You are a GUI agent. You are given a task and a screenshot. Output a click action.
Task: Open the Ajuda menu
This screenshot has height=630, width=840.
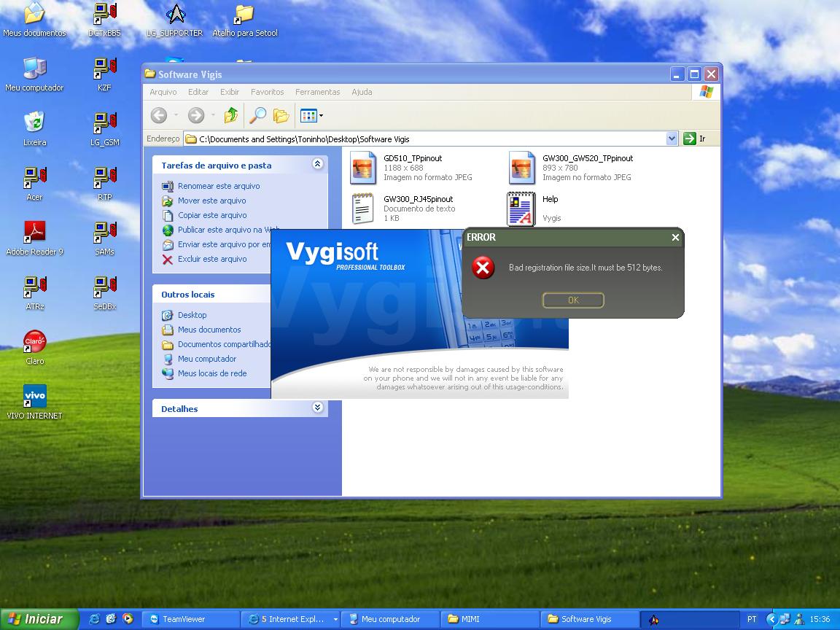pos(362,92)
